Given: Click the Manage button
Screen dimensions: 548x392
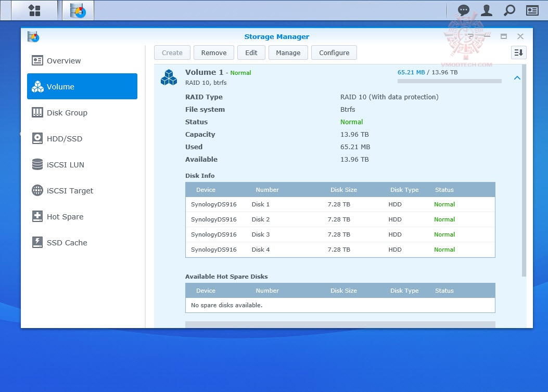Looking at the screenshot, I should (x=288, y=53).
